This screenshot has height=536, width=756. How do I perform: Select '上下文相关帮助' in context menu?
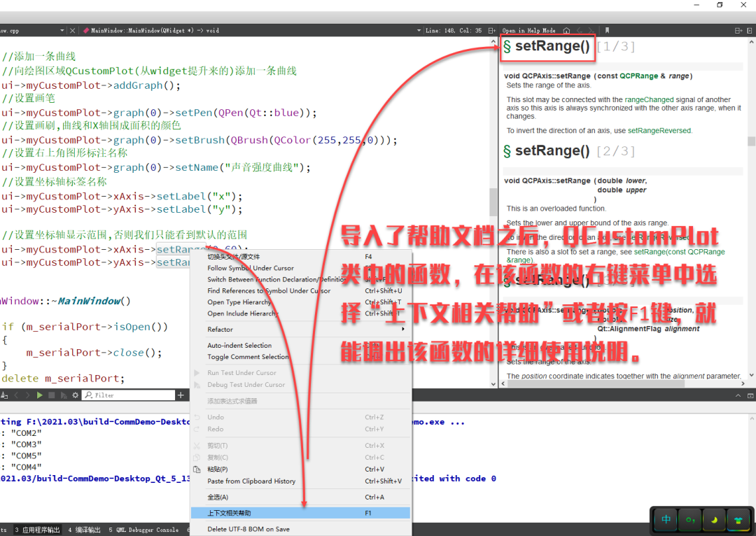pos(300,513)
